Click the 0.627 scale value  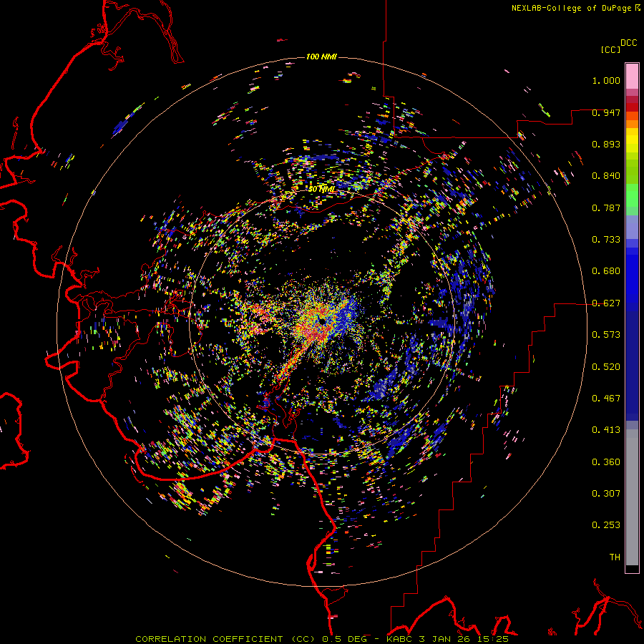click(606, 303)
